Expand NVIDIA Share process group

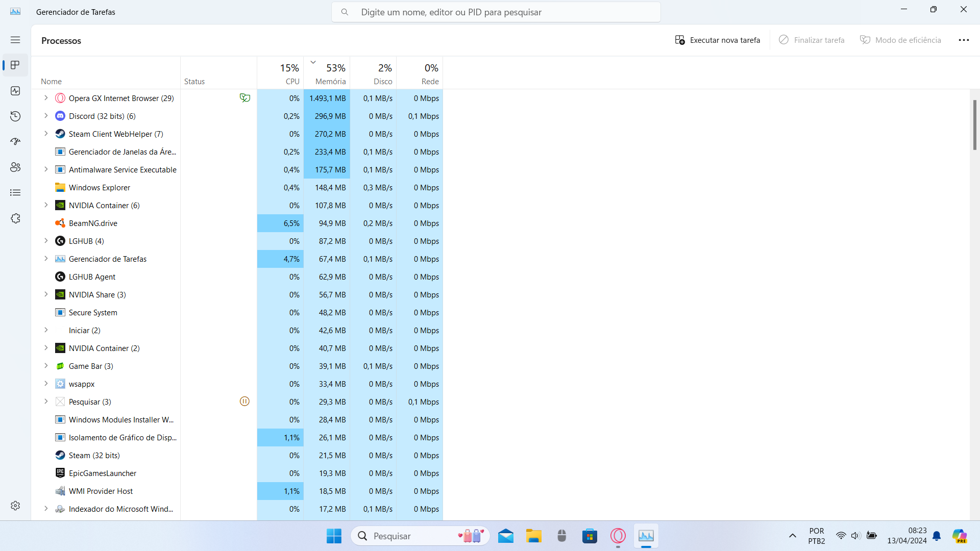[46, 294]
